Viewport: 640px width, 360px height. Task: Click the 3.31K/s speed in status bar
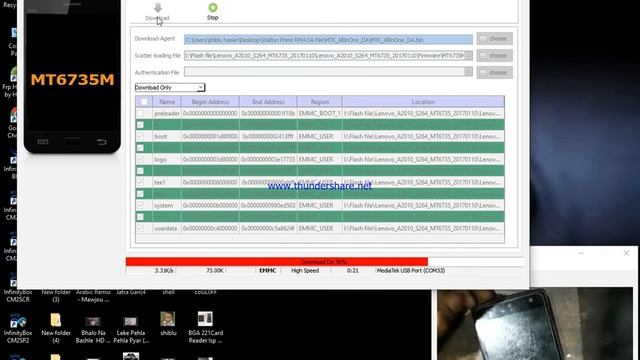point(164,270)
